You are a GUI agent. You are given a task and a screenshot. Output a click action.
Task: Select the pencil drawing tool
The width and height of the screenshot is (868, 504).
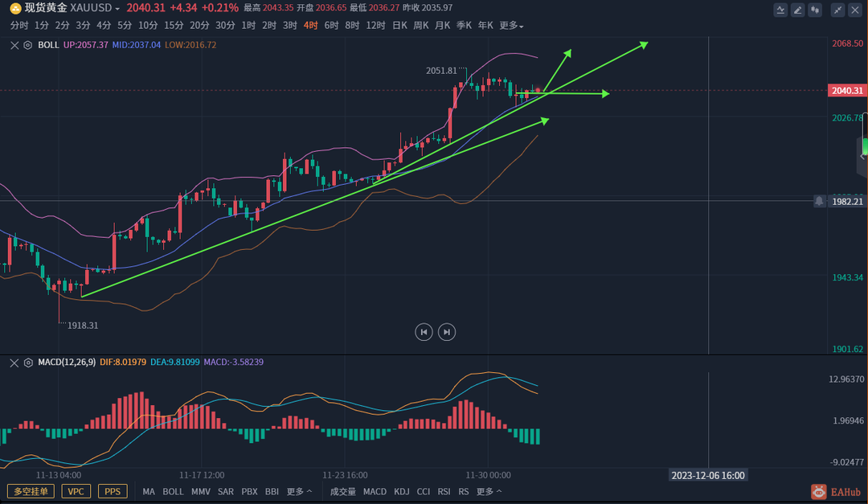(798, 10)
